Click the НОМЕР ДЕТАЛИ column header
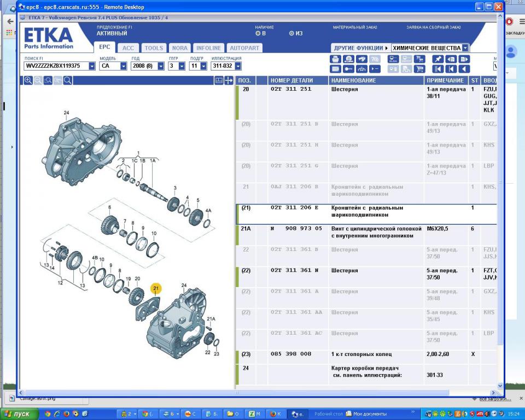The height and width of the screenshot is (420, 525). click(x=297, y=80)
